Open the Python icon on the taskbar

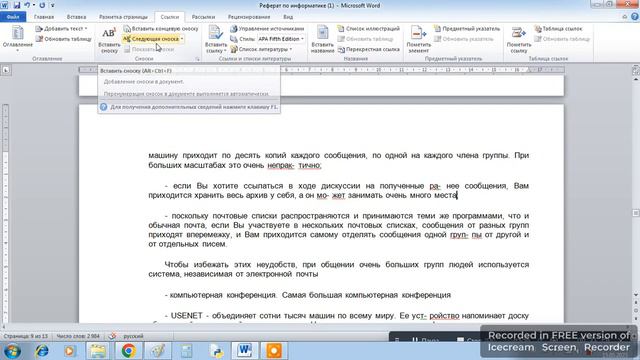[217, 351]
